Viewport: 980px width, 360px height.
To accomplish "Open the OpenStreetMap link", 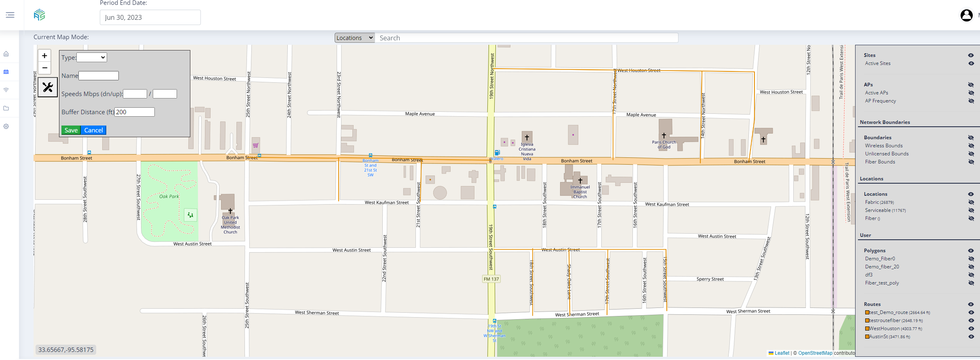I will (x=815, y=353).
